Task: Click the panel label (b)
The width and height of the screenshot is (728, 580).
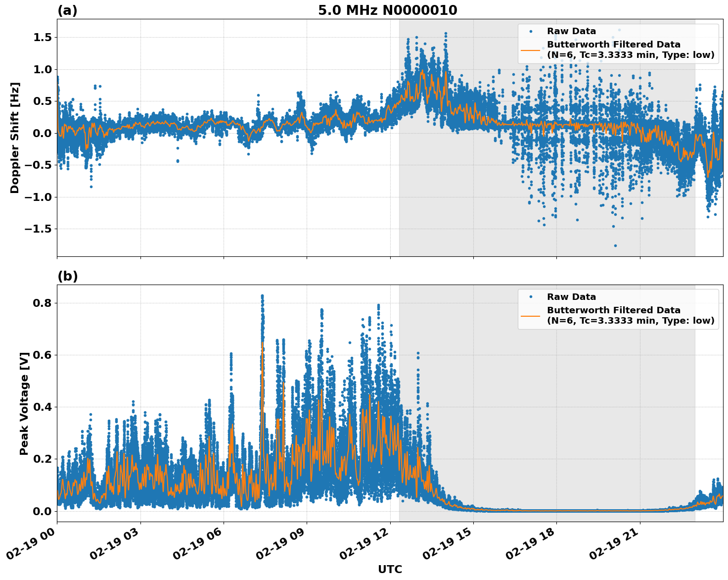Action: click(x=67, y=276)
